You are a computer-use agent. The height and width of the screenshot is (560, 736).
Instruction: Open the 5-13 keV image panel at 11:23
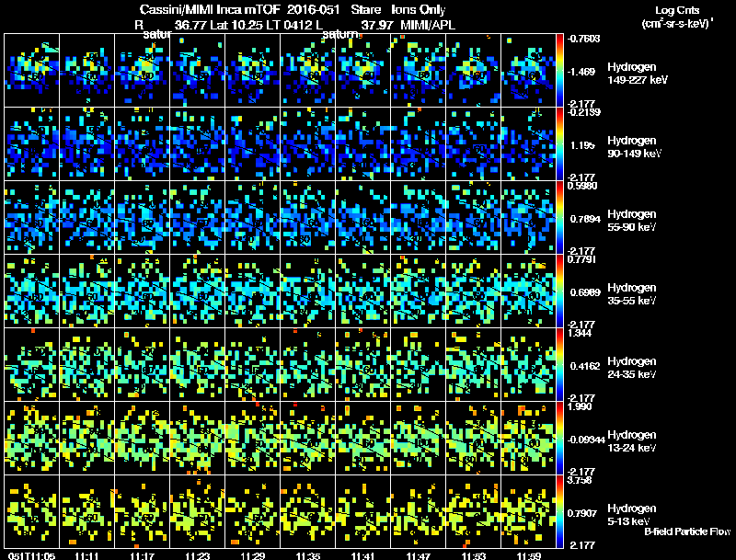point(198,512)
